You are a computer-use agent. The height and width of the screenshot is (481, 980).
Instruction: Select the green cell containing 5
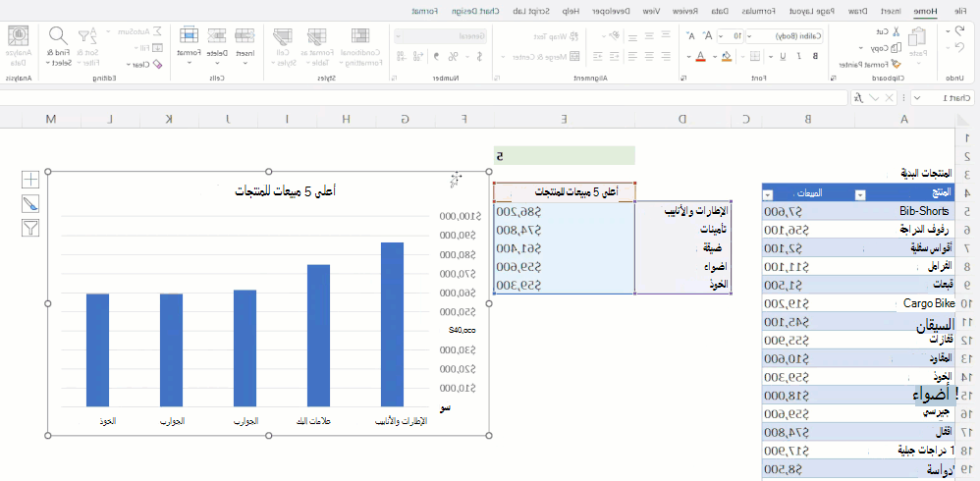(x=565, y=155)
